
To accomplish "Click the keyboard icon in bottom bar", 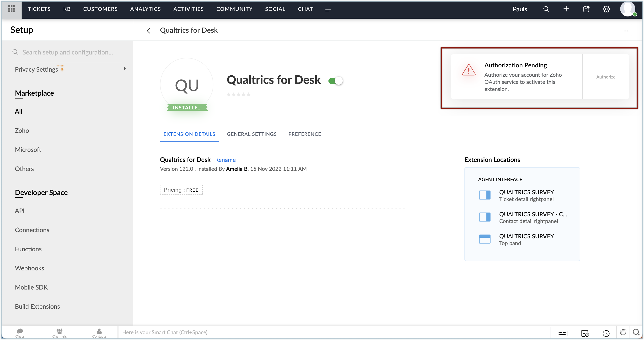I will 562,333.
